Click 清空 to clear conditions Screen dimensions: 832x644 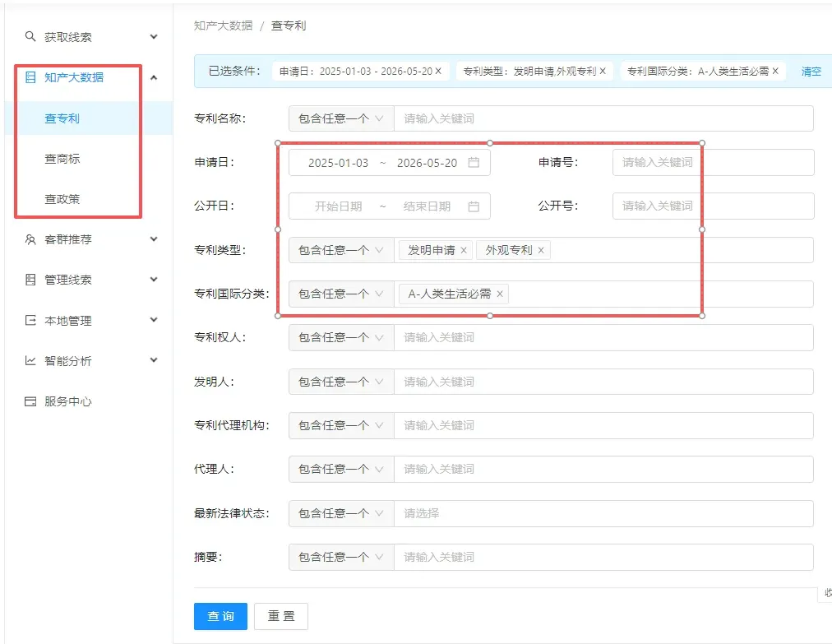[811, 71]
